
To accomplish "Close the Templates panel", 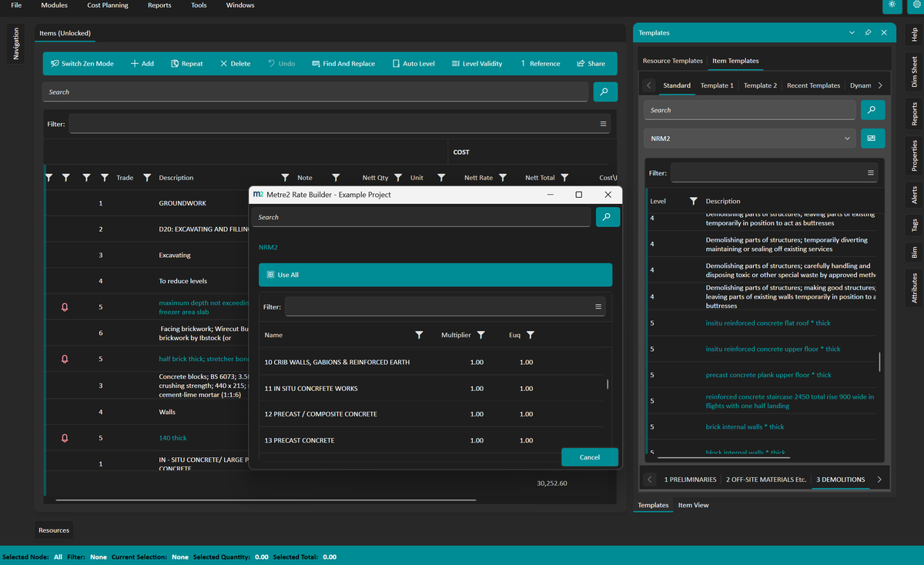I will pyautogui.click(x=884, y=33).
